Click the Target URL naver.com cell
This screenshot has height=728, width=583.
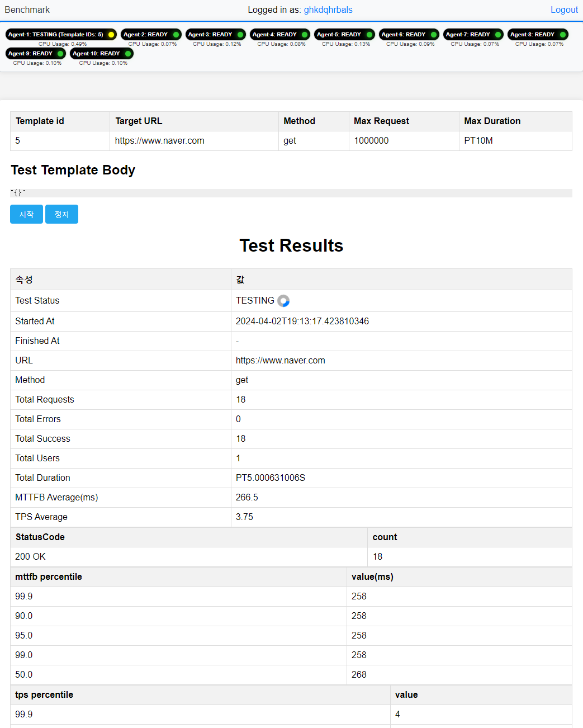point(194,141)
